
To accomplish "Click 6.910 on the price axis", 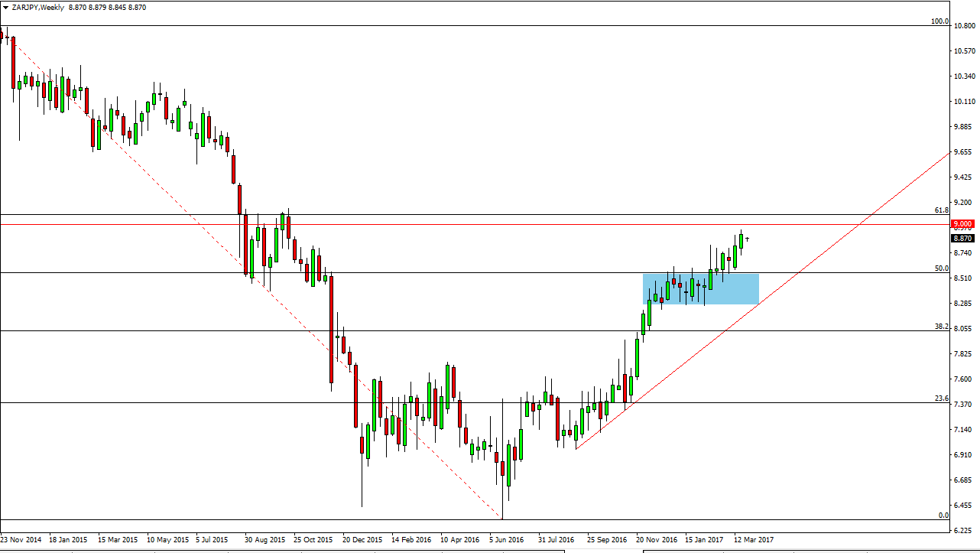I will (x=964, y=455).
